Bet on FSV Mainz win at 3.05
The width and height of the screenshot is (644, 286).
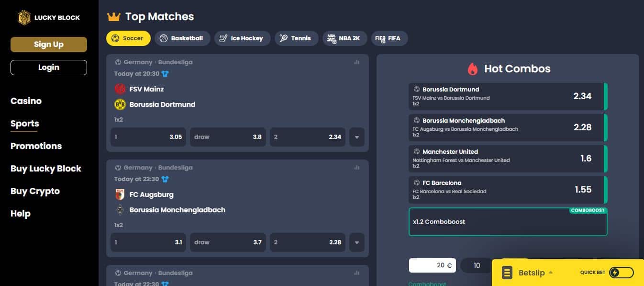(x=148, y=137)
